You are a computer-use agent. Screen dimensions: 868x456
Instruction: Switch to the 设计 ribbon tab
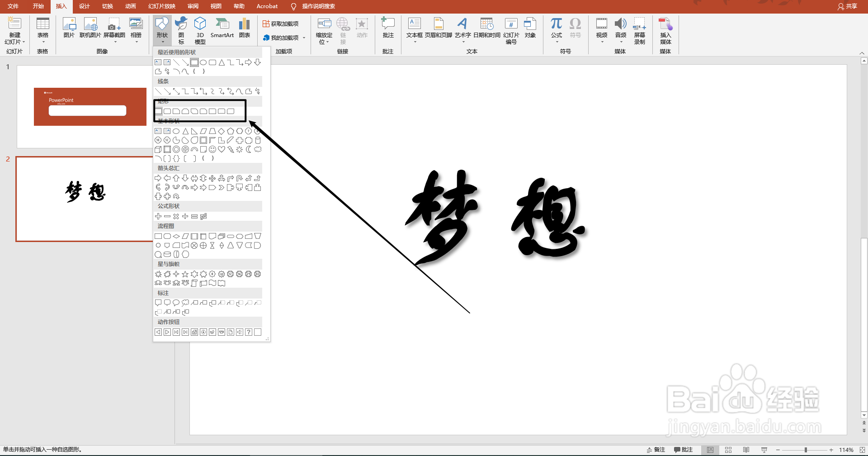(84, 6)
